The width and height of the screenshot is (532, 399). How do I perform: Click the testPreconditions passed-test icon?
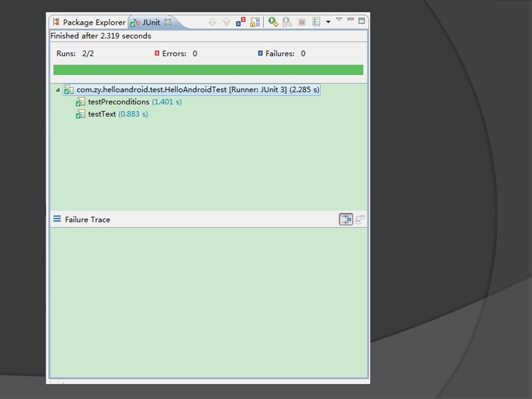coord(80,102)
